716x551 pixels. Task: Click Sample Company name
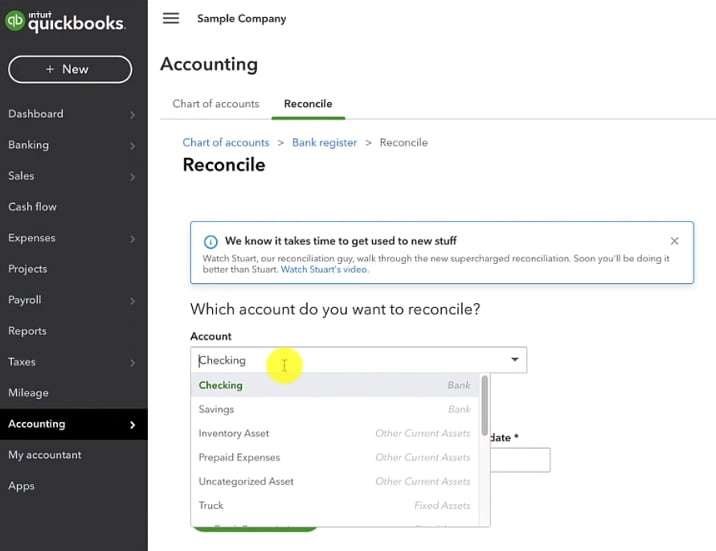pos(242,19)
